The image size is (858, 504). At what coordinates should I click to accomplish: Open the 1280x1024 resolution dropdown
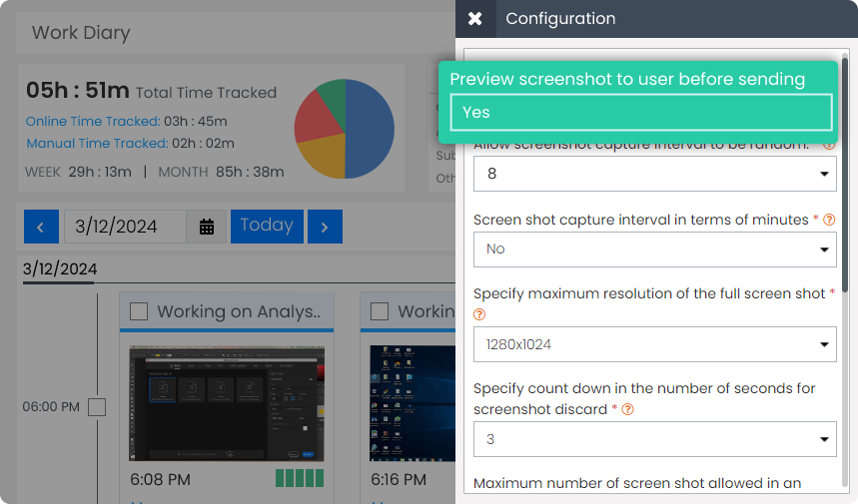[x=654, y=344]
